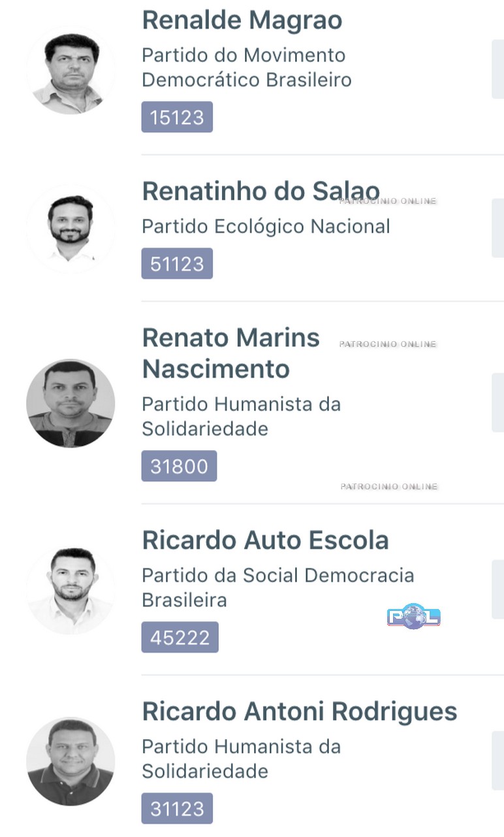
Task: Open the Renalde Magrao candidate name
Action: tap(242, 20)
